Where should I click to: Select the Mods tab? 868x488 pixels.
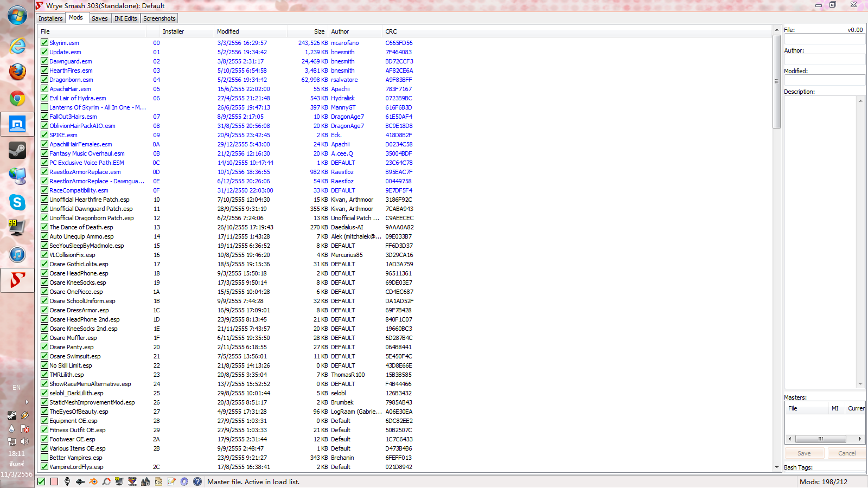pos(76,17)
